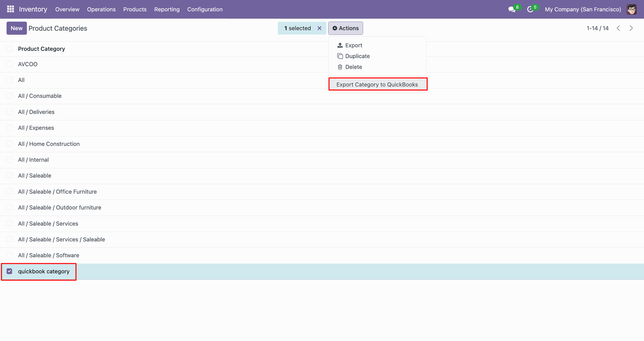Open the activities clock icon
The image size is (644, 341).
(530, 9)
